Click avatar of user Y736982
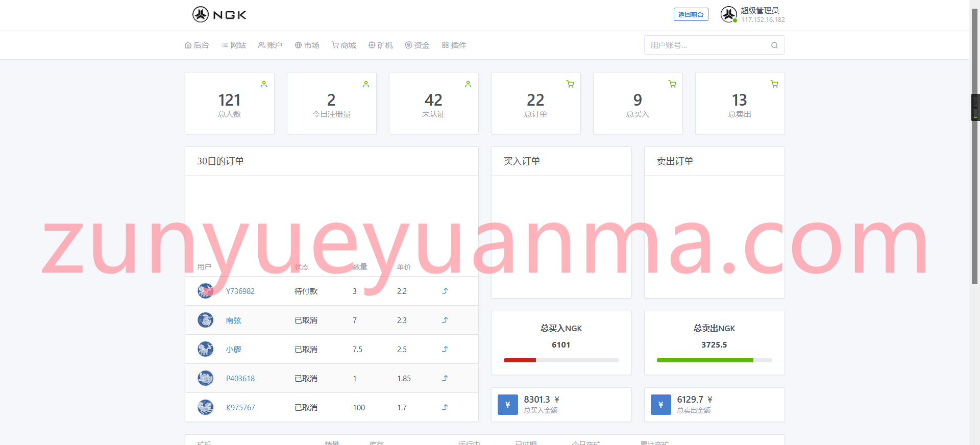The width and height of the screenshot is (980, 445). click(x=205, y=291)
